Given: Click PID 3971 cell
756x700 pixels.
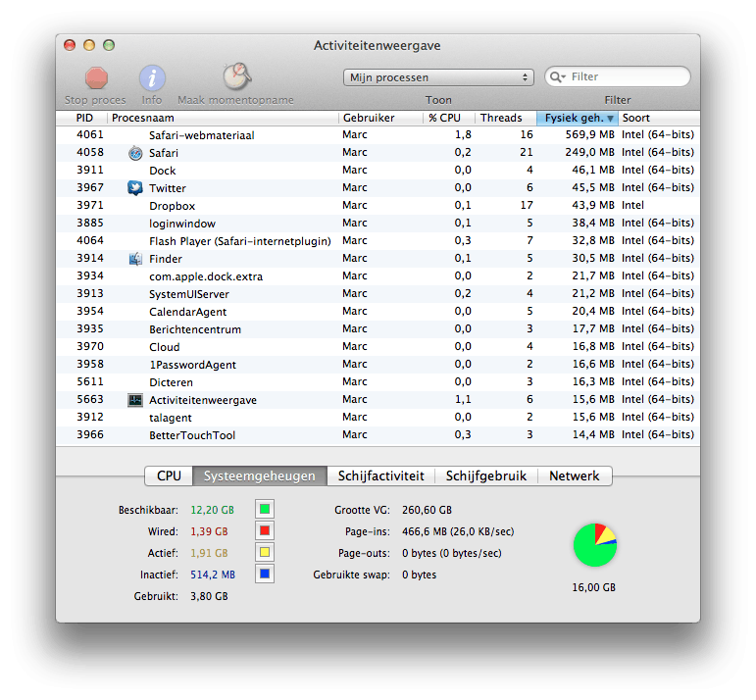Looking at the screenshot, I should 90,205.
